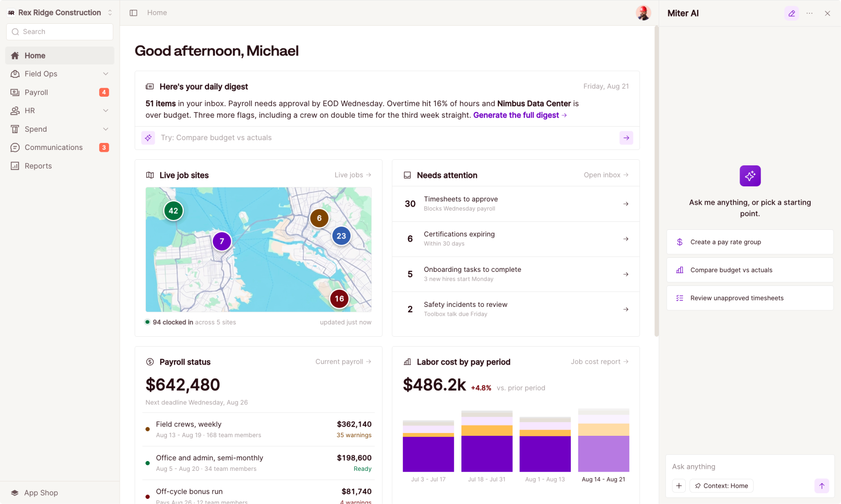
Task: Choose Create a pay rate group suggestion
Action: [x=750, y=242]
